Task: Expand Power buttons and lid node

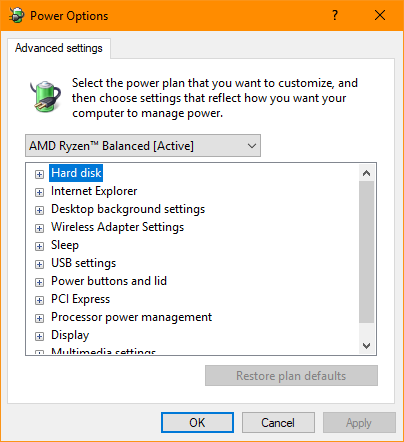Action: tap(39, 282)
